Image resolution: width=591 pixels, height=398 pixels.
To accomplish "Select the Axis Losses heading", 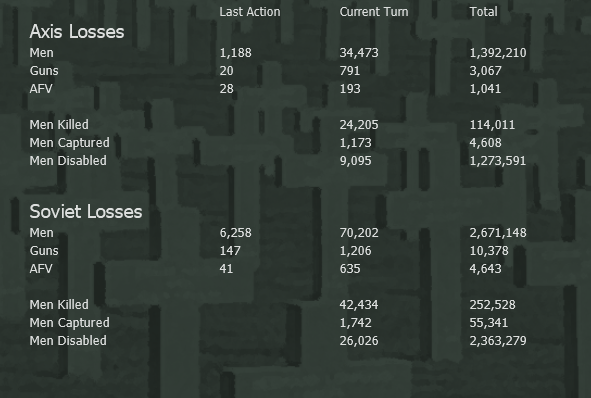I will pos(77,32).
